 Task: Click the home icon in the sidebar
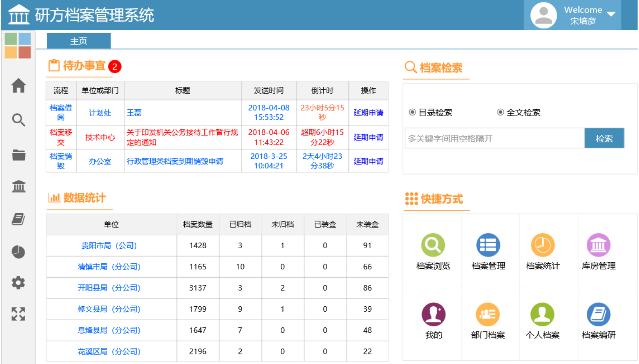pyautogui.click(x=19, y=85)
